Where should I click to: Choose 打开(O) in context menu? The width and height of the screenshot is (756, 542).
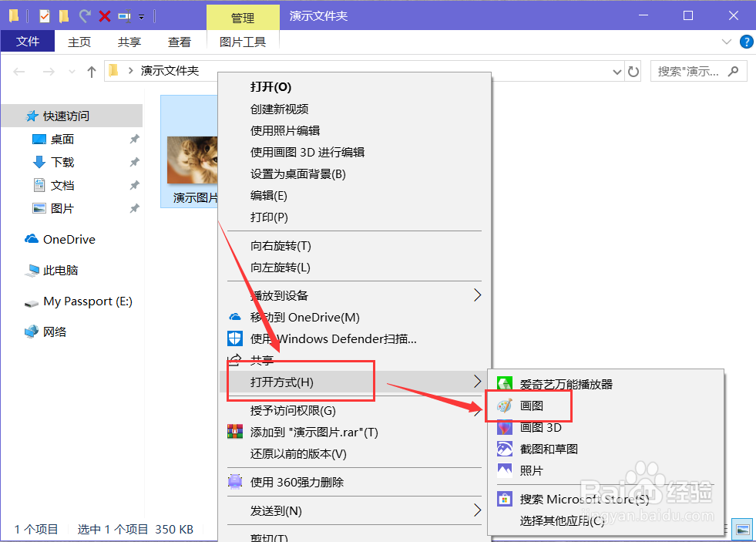(354, 87)
